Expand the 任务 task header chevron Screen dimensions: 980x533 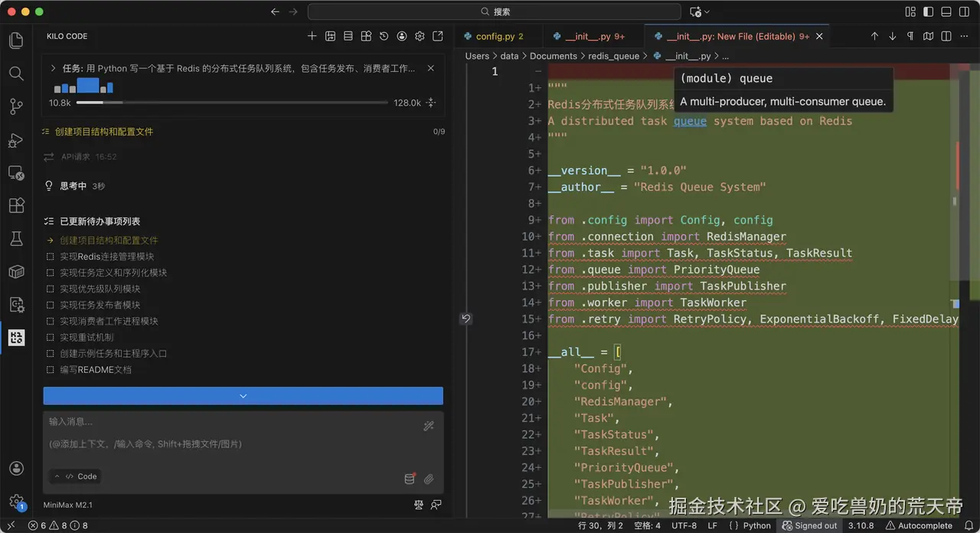(x=53, y=68)
